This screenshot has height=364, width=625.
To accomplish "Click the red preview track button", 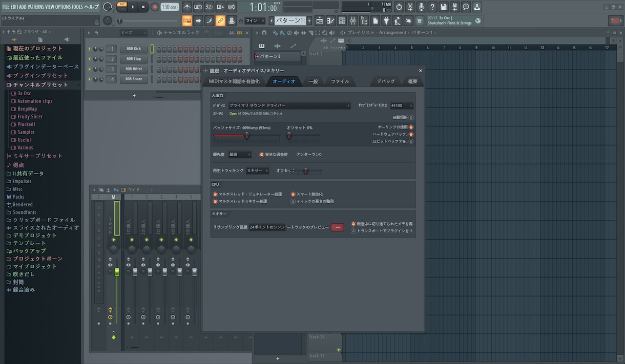I will point(337,227).
